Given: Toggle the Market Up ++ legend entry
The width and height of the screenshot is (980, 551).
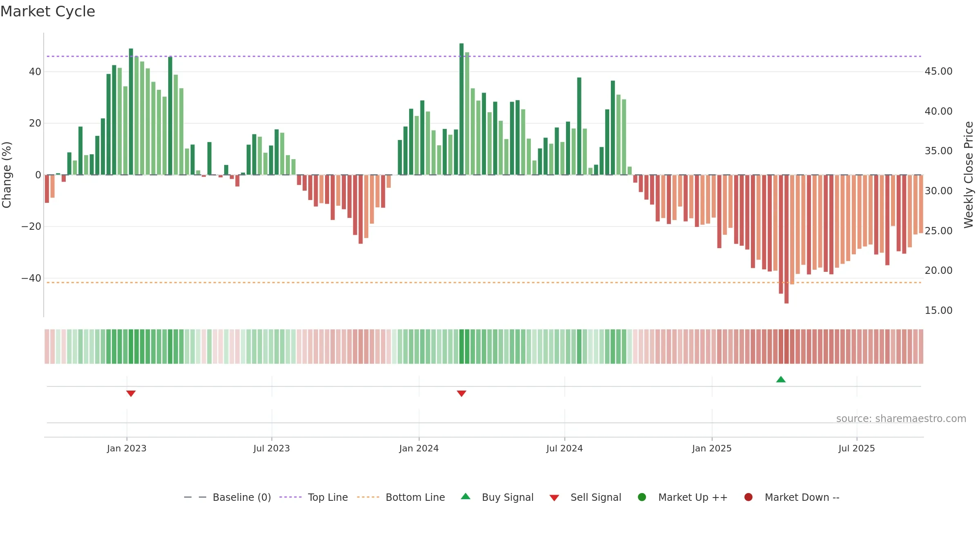Looking at the screenshot, I should (x=682, y=497).
